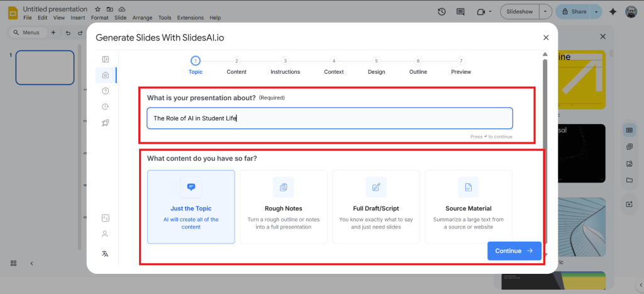Click the presentation topic input field

[x=330, y=118]
